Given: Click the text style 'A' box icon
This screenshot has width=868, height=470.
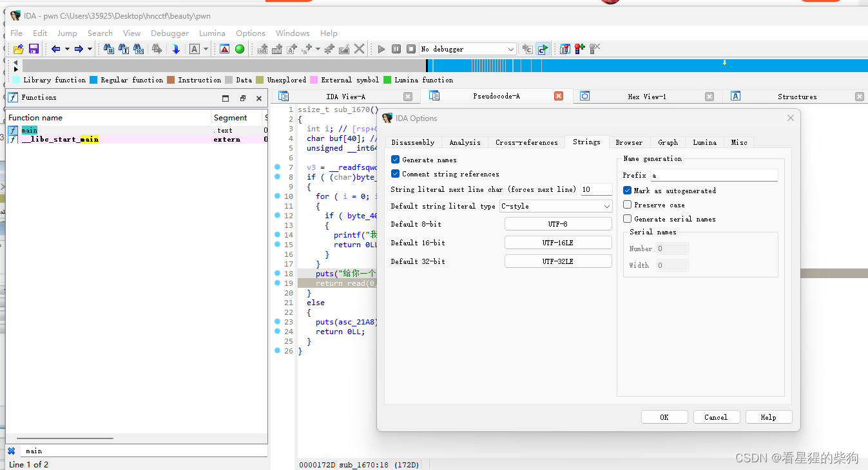Looking at the screenshot, I should pyautogui.click(x=194, y=49).
